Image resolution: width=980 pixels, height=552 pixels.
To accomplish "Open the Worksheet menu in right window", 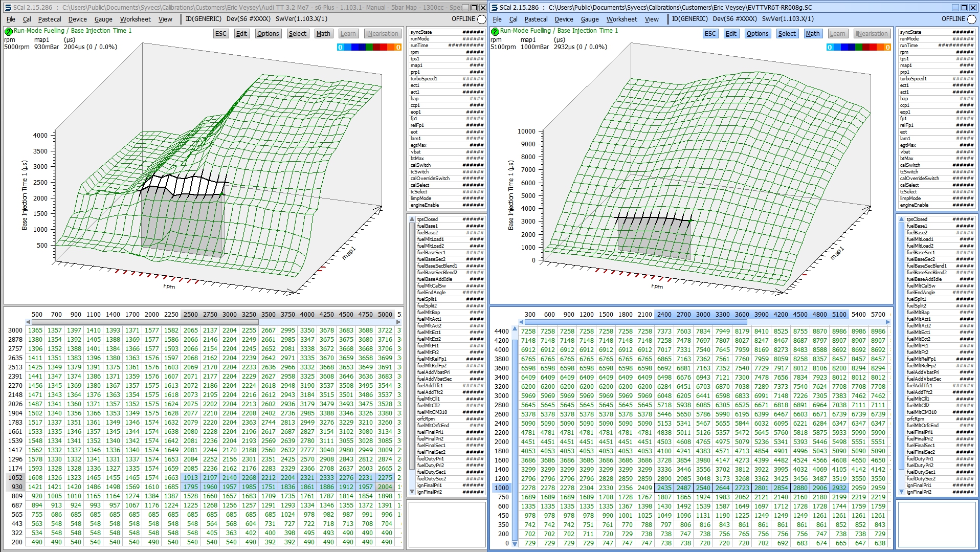I will pyautogui.click(x=621, y=19).
